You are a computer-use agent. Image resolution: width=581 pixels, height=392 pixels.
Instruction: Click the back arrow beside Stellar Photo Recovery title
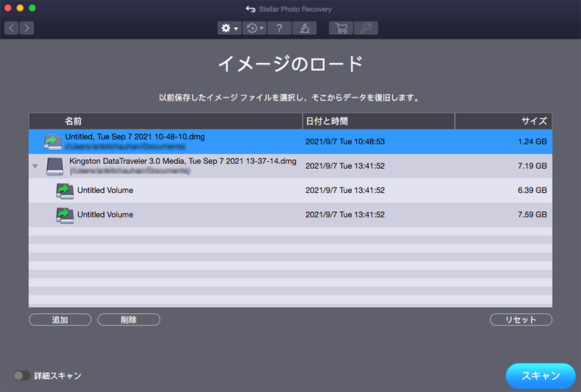click(x=251, y=9)
